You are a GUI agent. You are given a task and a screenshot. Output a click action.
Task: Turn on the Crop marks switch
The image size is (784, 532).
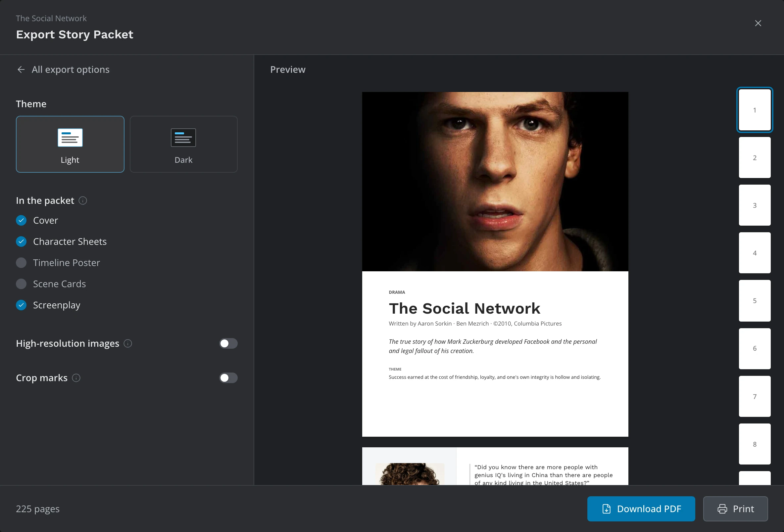(228, 378)
